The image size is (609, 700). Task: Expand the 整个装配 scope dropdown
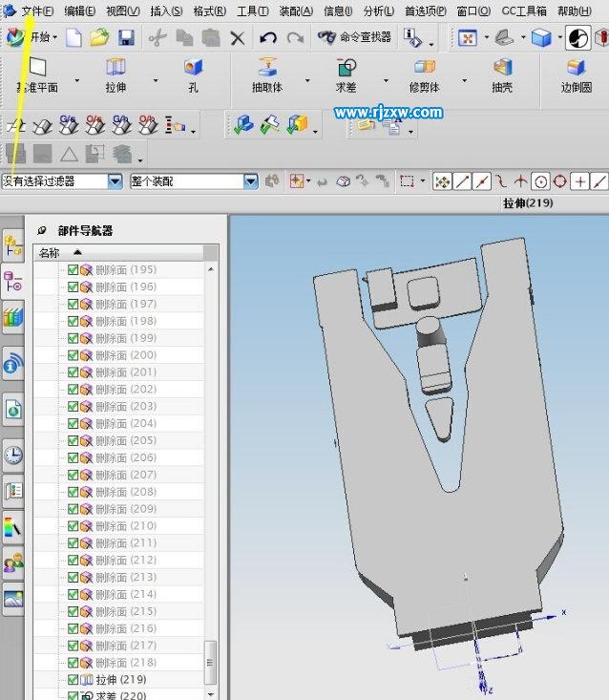(x=251, y=181)
